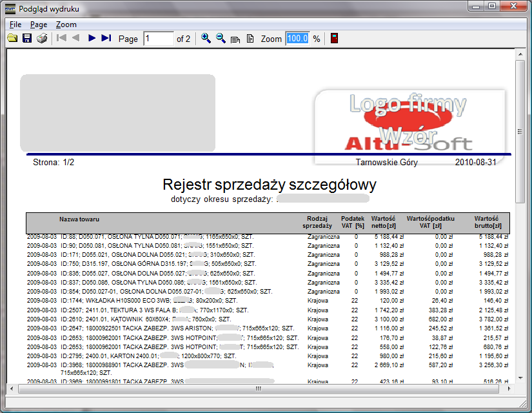Click the Page number input field
The width and height of the screenshot is (532, 413).
(159, 39)
